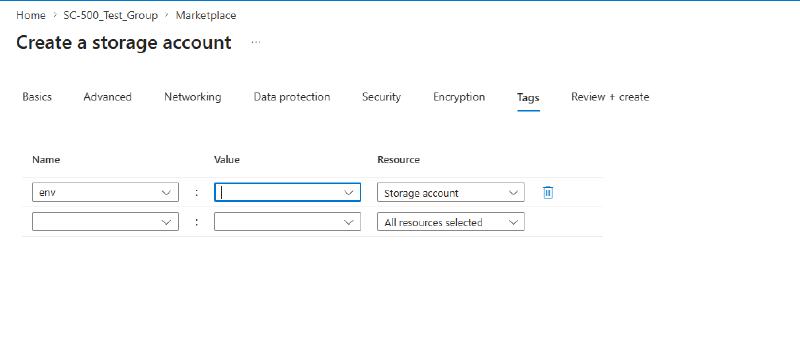
Task: Go to the Data protection tab
Action: point(292,97)
